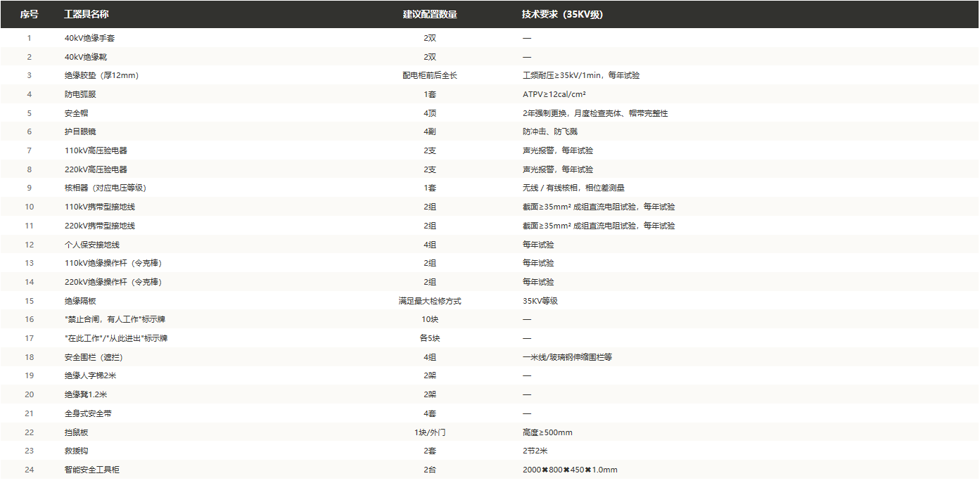Select 110kV绝缘操作杆（令克棒） row
Screen dimensions: 980x483
[489, 263]
